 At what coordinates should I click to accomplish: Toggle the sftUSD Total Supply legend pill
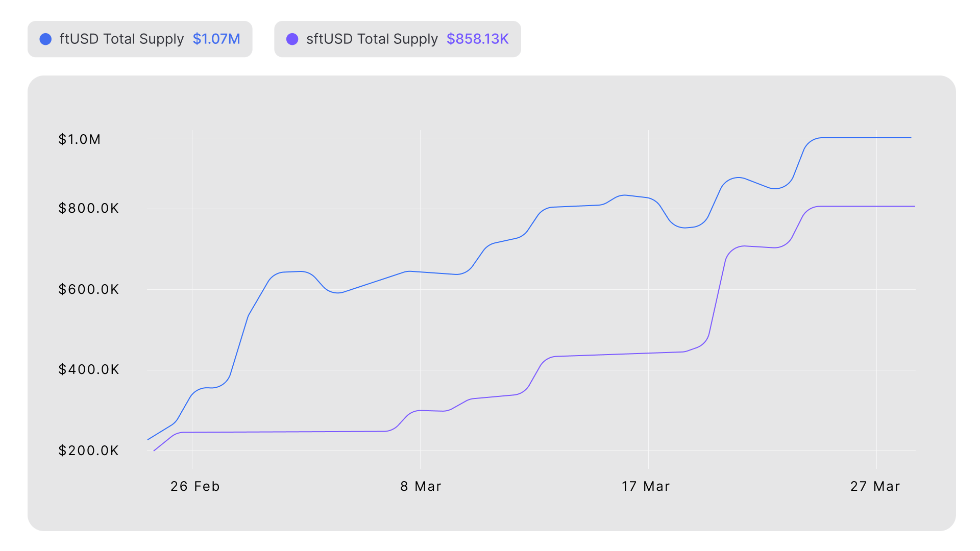397,39
